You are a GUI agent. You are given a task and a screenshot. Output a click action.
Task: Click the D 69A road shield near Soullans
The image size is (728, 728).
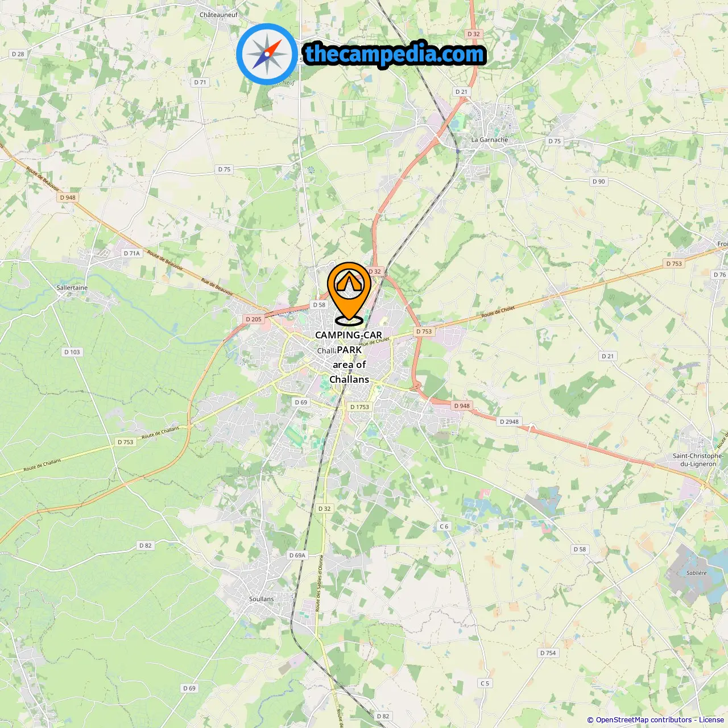[297, 555]
